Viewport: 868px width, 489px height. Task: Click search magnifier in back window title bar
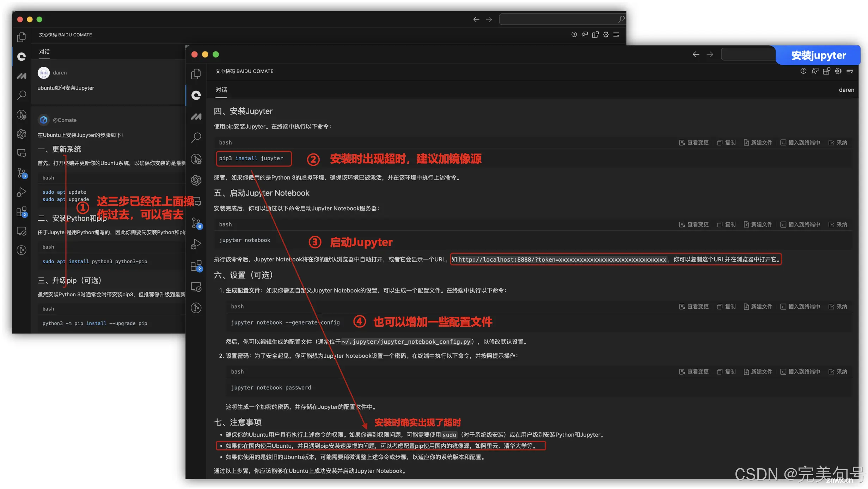[x=621, y=19]
